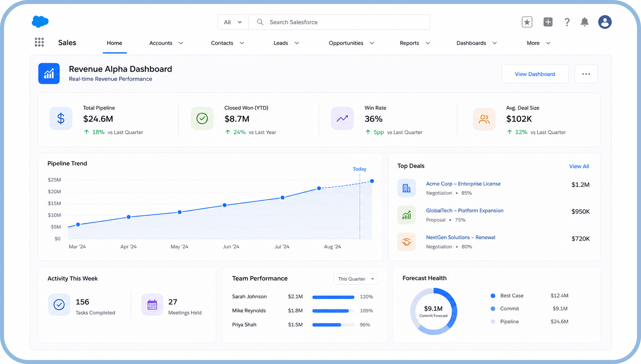Click in the Search Salesforce field

point(339,22)
